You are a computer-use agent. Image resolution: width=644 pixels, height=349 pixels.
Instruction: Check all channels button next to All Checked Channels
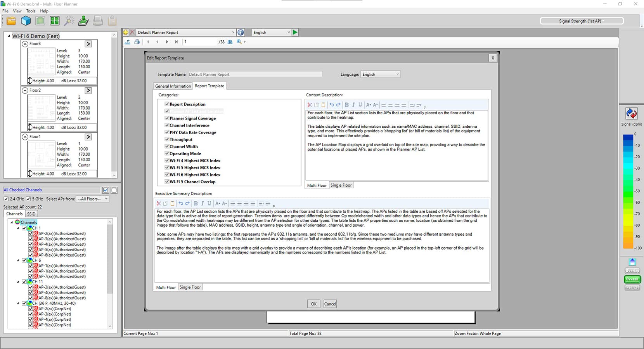(106, 190)
